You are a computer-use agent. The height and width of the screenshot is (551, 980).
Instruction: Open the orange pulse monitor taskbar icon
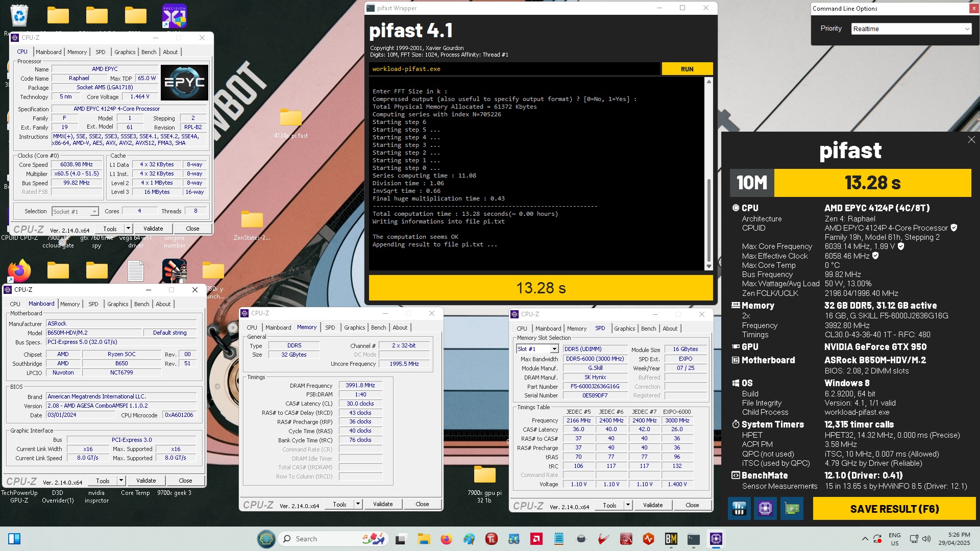point(648,539)
